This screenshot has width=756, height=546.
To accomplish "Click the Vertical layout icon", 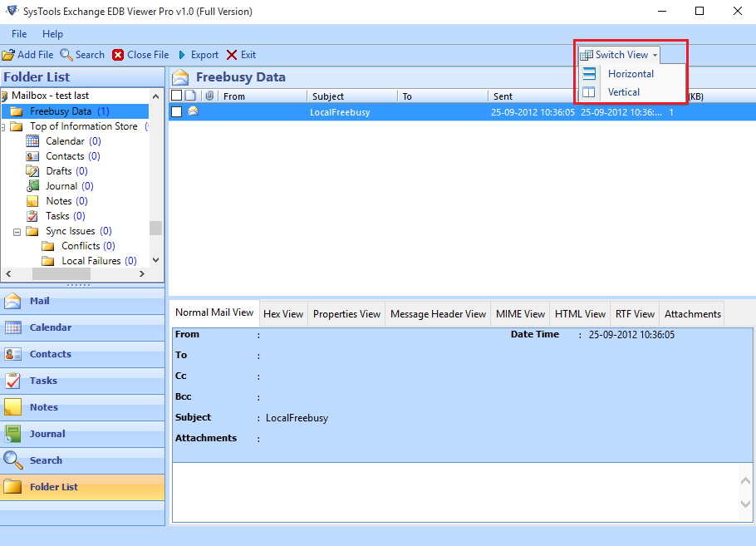I will pyautogui.click(x=589, y=92).
